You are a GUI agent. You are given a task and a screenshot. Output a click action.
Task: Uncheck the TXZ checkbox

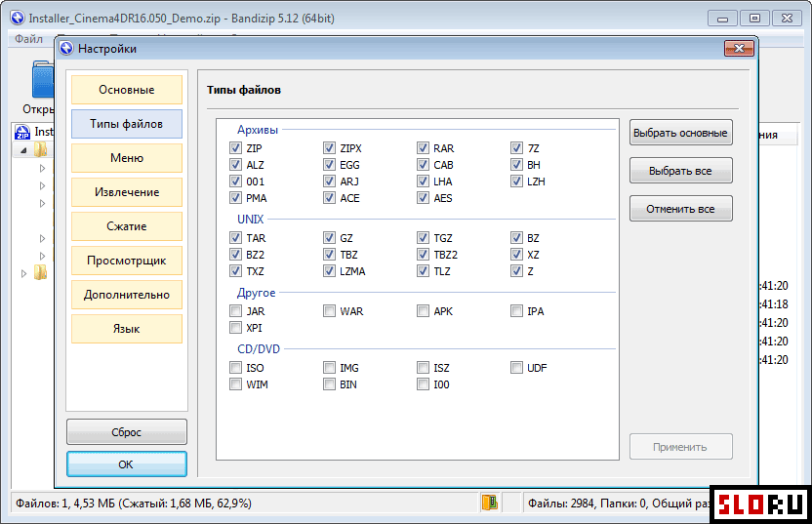[x=235, y=271]
